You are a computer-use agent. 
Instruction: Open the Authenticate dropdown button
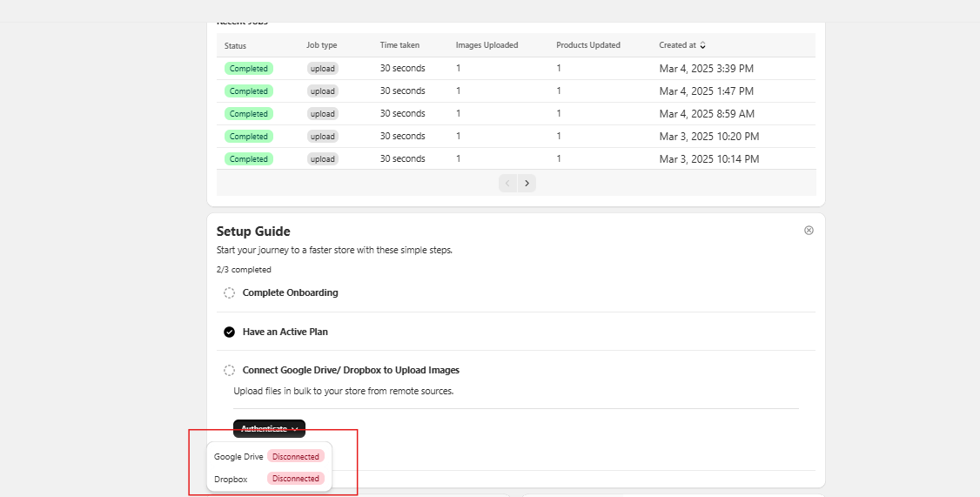(x=269, y=428)
